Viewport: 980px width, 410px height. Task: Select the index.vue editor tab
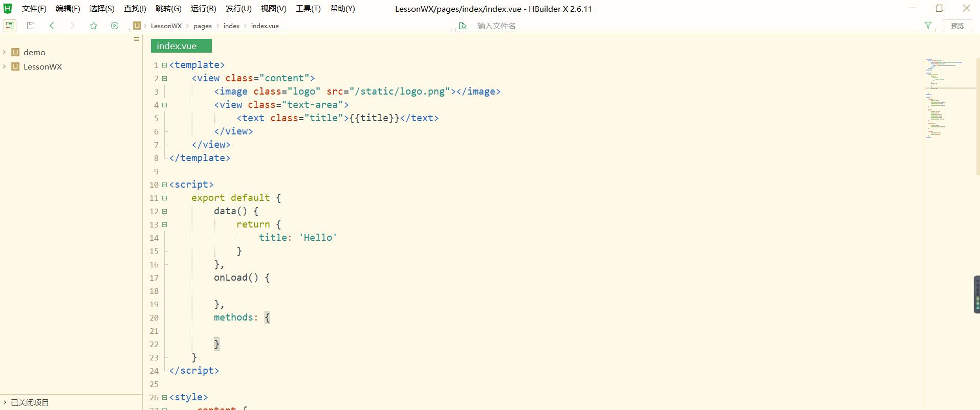point(177,46)
